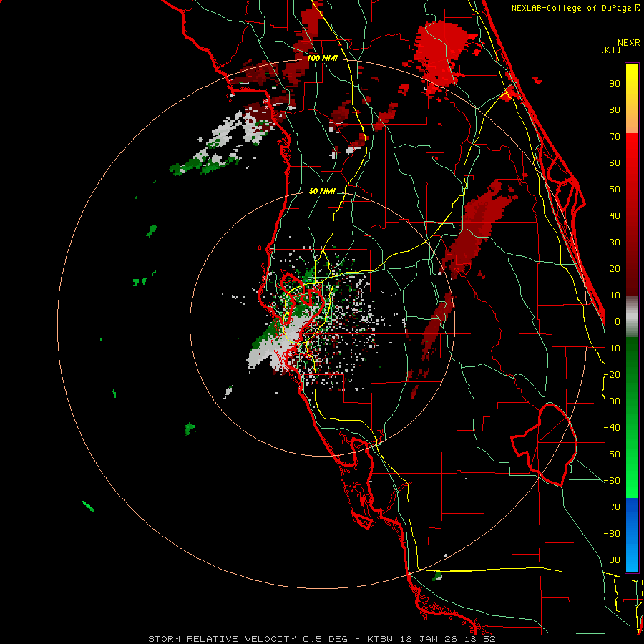Viewport: 644px width, 644px height.
Task: Click the 40 value on the velocity scale
Action: (615, 215)
